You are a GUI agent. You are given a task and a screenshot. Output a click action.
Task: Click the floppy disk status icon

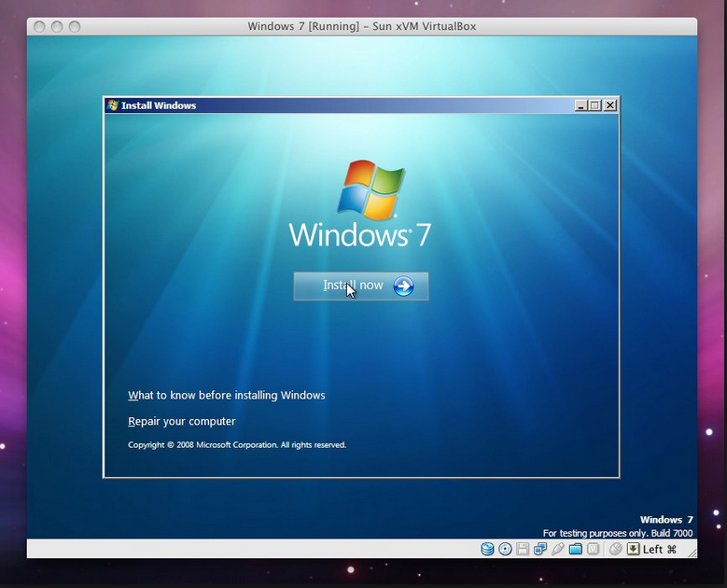523,549
